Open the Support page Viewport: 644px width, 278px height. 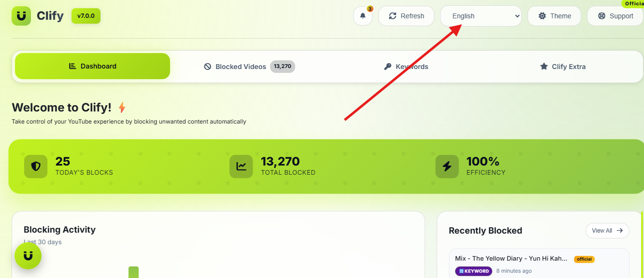[615, 16]
